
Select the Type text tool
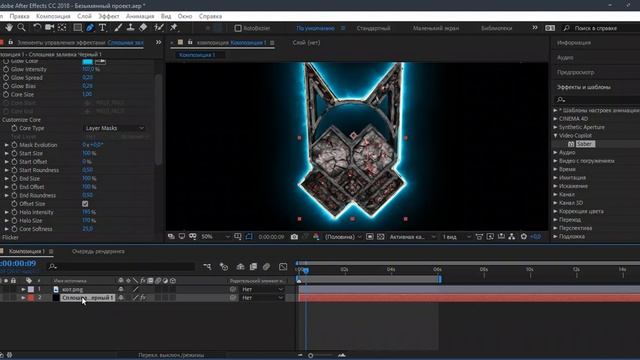tap(102, 27)
